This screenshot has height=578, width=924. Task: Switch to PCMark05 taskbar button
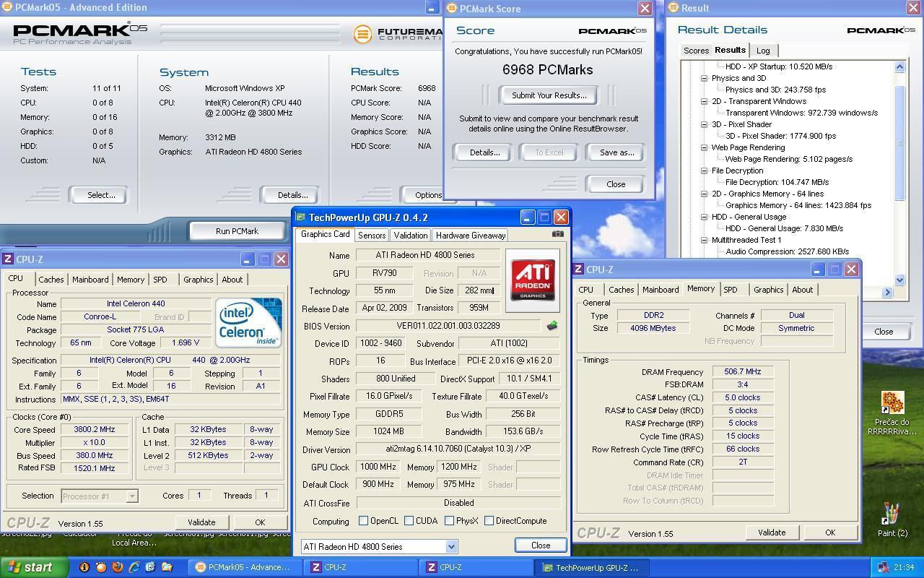[244, 567]
